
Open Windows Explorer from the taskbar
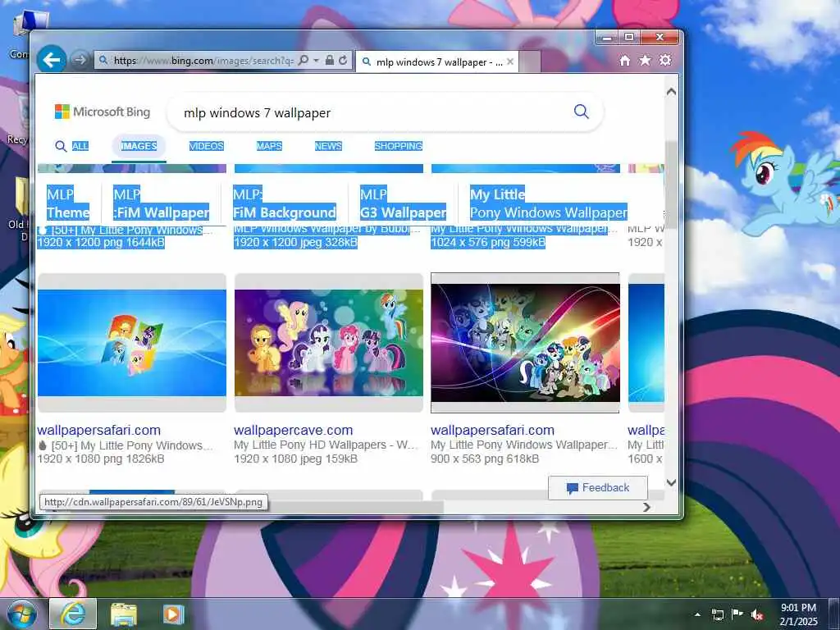coord(124,614)
